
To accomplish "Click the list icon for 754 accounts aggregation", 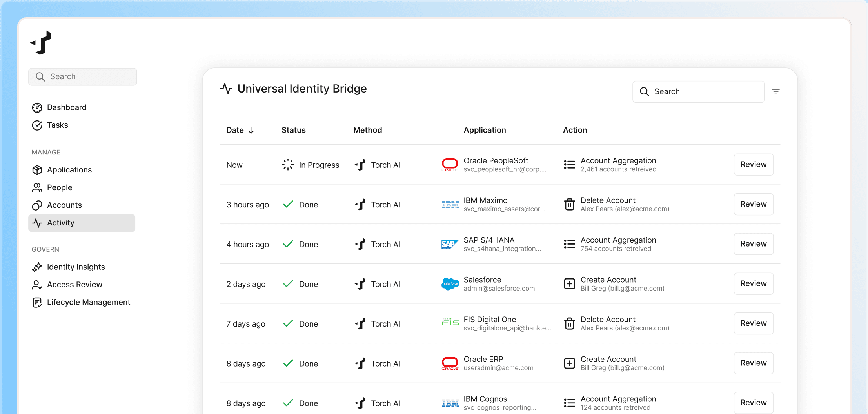I will pyautogui.click(x=569, y=244).
